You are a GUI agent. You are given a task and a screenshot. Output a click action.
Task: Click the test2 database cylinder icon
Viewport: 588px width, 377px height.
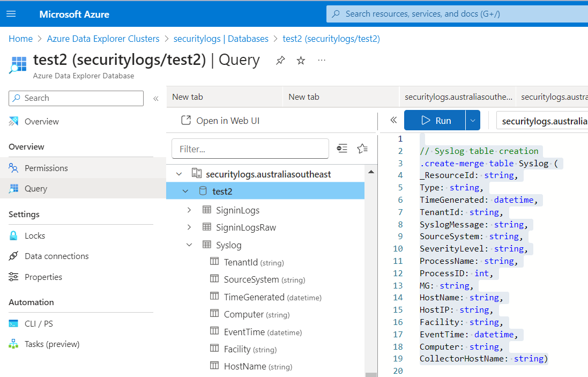[x=203, y=191]
